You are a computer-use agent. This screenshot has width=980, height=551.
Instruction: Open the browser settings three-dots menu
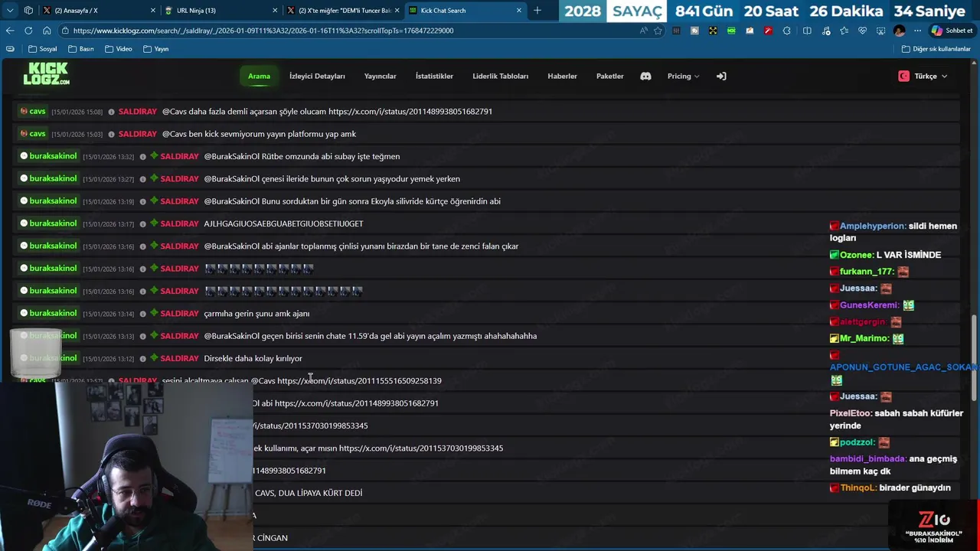pyautogui.click(x=917, y=31)
